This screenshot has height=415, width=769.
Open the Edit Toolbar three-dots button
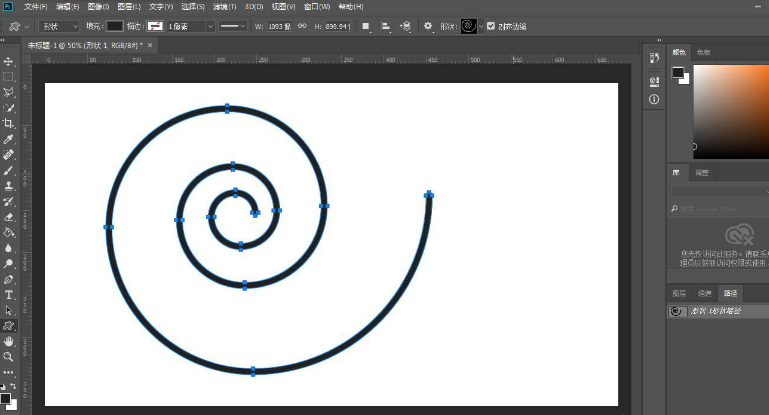[x=8, y=372]
